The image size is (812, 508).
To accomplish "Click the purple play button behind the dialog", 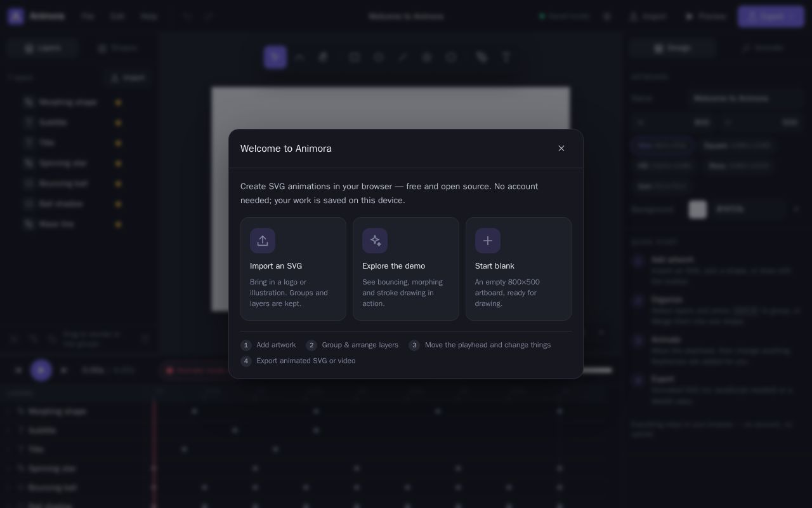I will coord(41,370).
